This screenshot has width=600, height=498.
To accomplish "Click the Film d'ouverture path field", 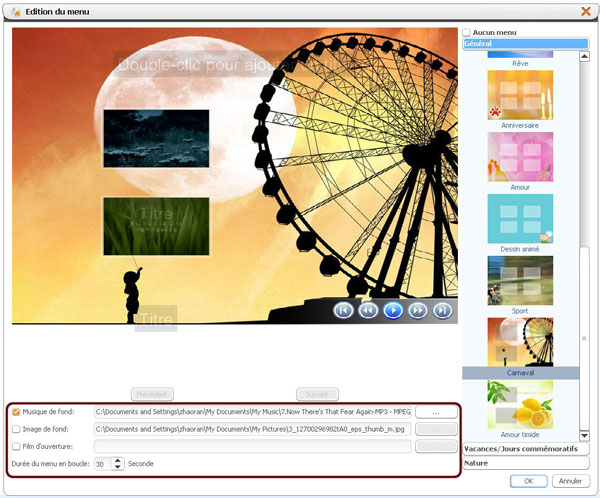I will tap(253, 447).
